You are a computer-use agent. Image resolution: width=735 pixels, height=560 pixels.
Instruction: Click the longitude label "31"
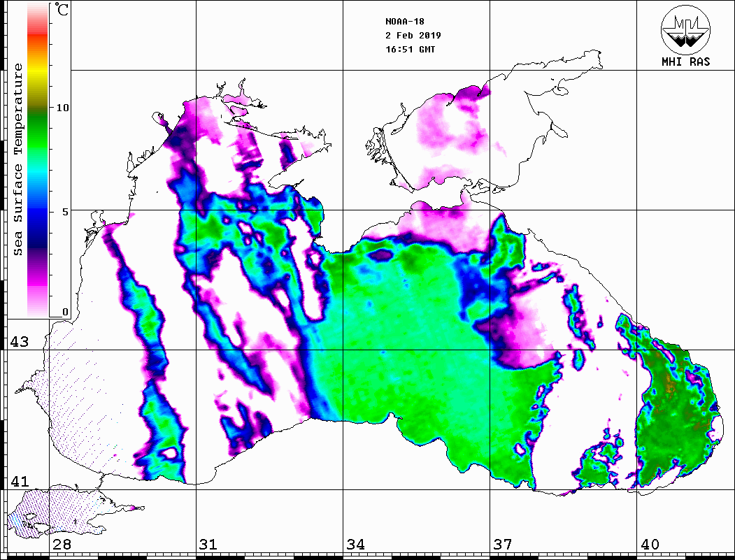click(x=208, y=545)
